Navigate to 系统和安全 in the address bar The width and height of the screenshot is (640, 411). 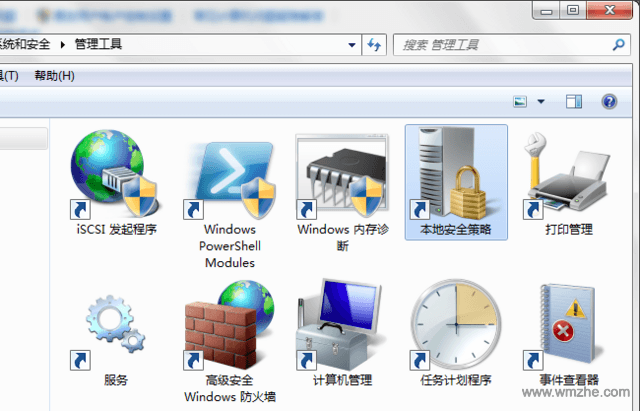point(24,44)
